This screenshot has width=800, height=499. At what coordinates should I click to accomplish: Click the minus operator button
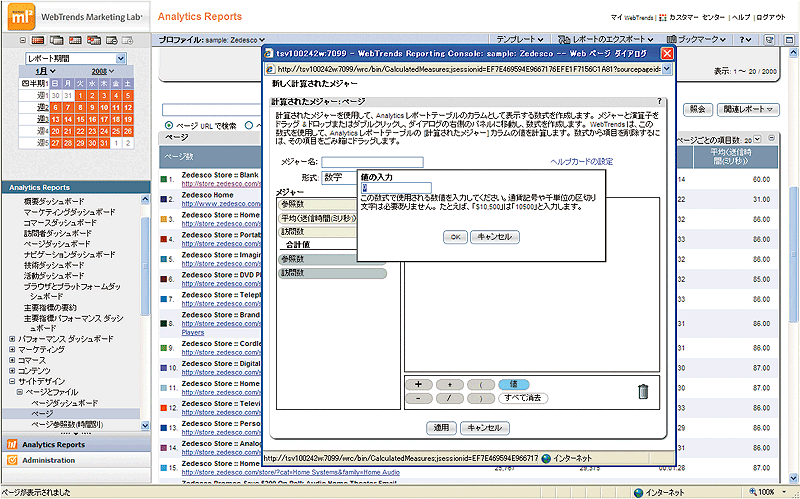coord(418,398)
